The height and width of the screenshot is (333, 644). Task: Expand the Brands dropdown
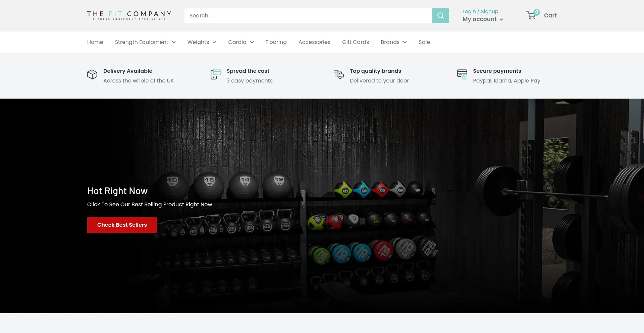tap(394, 42)
